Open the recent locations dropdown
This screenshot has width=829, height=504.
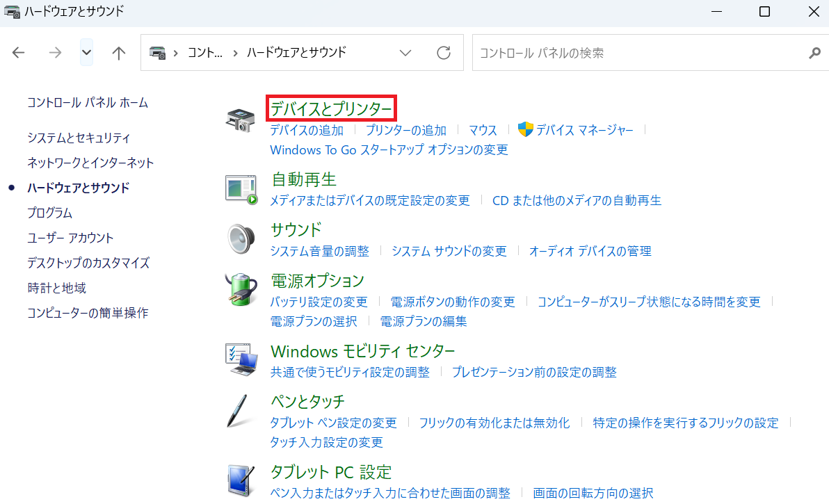pyautogui.click(x=87, y=52)
